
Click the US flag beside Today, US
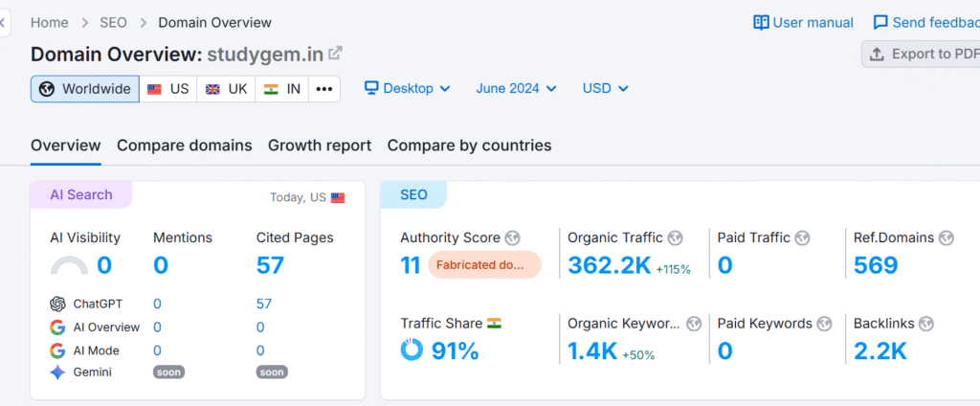click(338, 197)
